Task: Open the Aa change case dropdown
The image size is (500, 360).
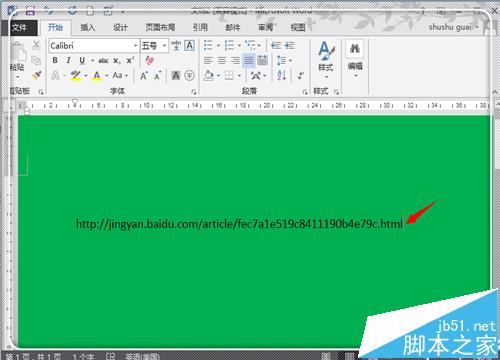Action: 120,76
